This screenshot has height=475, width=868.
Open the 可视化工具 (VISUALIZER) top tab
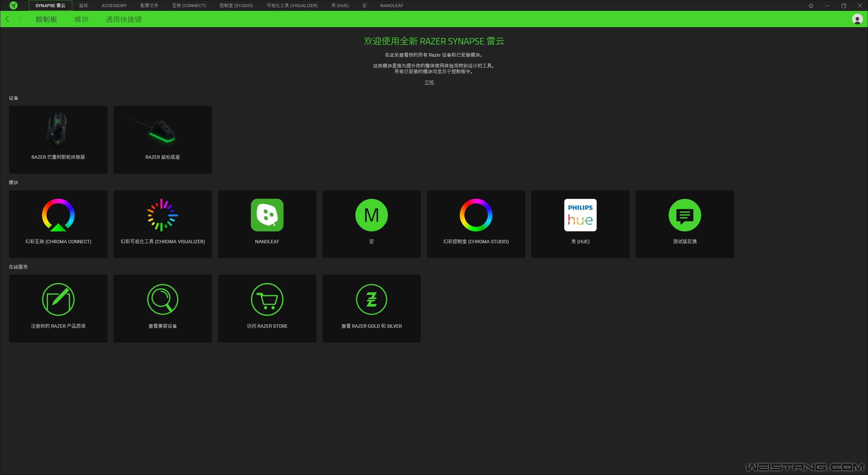[292, 5]
